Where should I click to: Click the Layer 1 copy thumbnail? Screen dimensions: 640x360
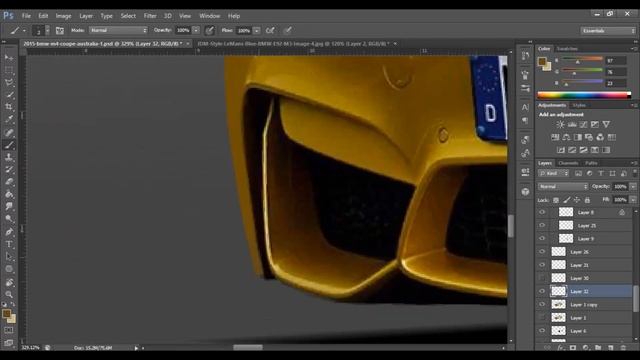click(x=558, y=304)
